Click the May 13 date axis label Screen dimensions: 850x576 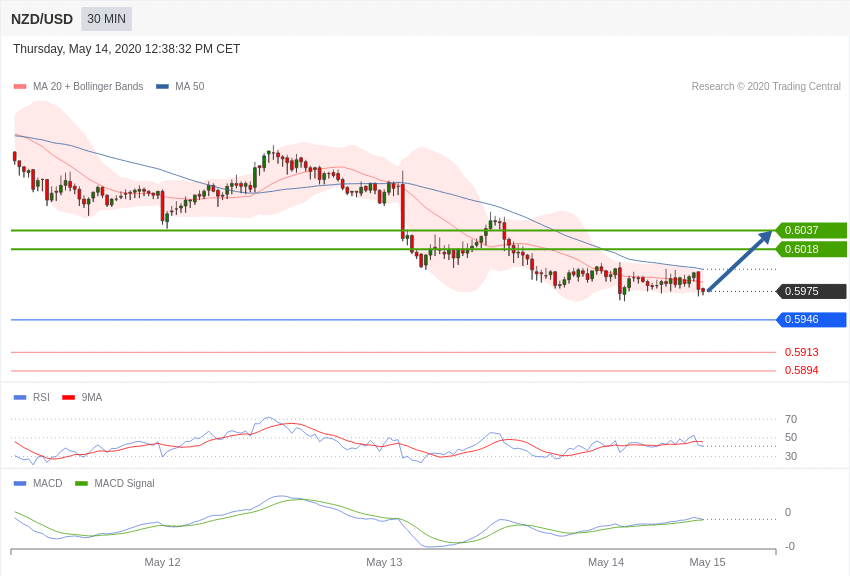[x=384, y=562]
